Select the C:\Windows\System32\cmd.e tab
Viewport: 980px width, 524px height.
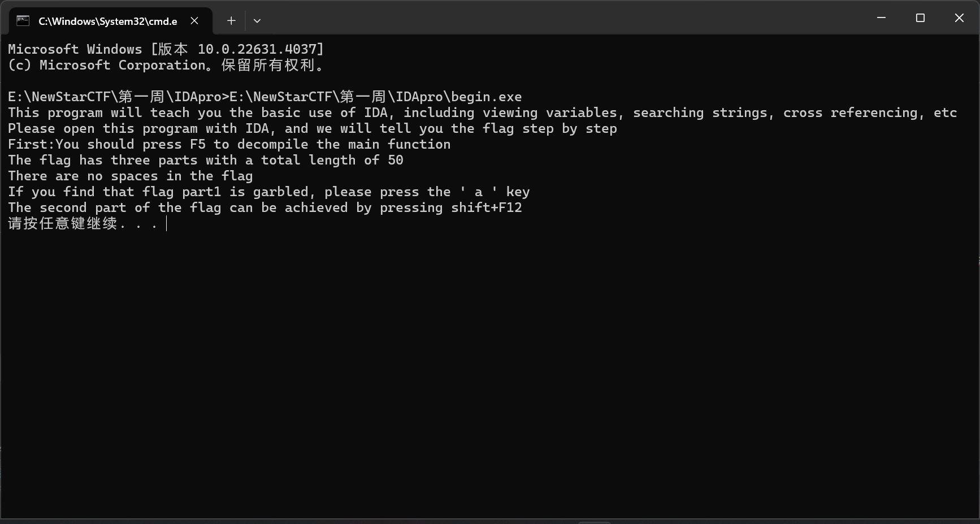[x=107, y=21]
